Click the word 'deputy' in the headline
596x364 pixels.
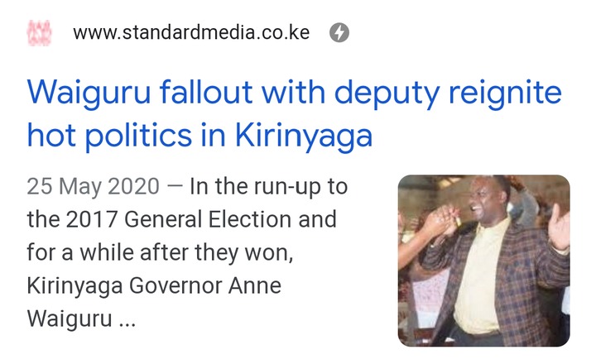coord(387,93)
